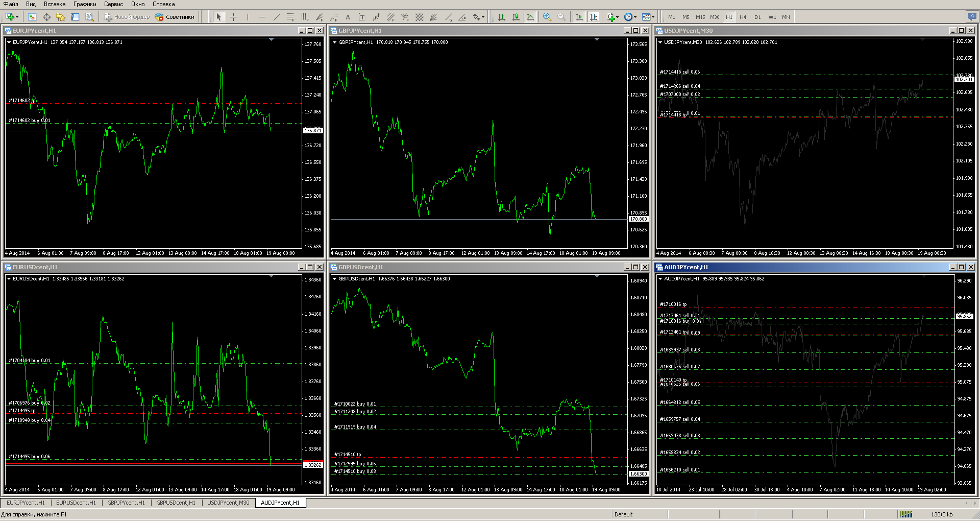The width and height of the screenshot is (980, 521).
Task: Open the Файл menu
Action: coord(11,4)
